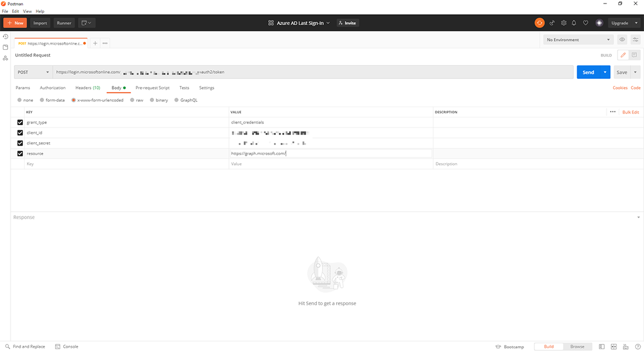Viewport: 644px width, 352px height.
Task: Open the settings wrench icon in header
Action: pyautogui.click(x=563, y=23)
